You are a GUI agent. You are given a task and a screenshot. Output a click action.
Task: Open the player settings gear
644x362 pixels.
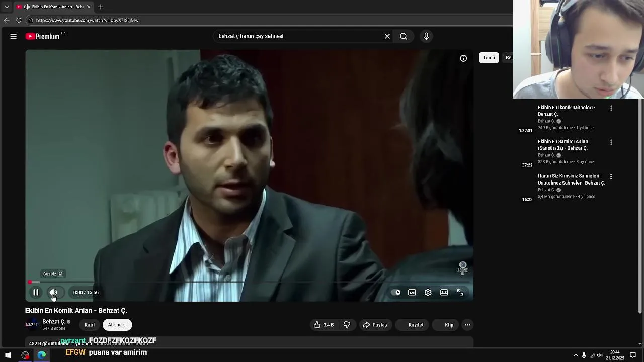(x=428, y=292)
